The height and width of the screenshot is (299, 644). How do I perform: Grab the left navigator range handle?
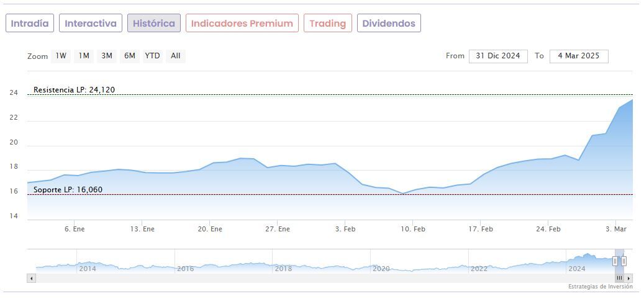pyautogui.click(x=615, y=261)
